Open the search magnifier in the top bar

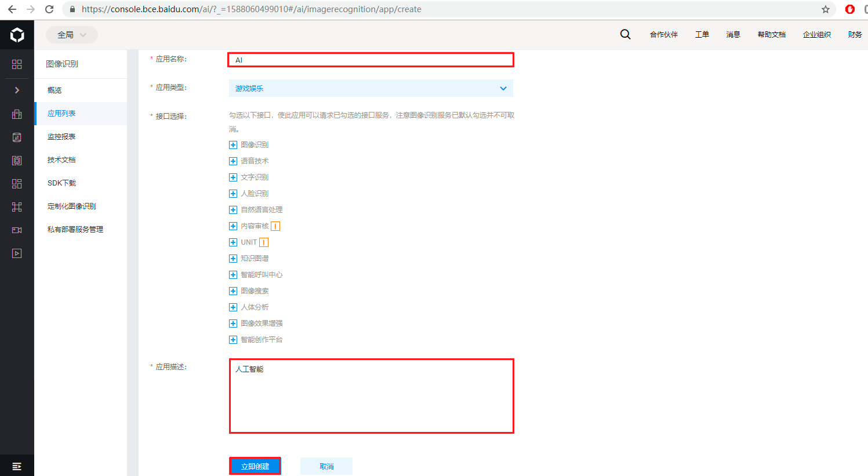click(x=625, y=34)
